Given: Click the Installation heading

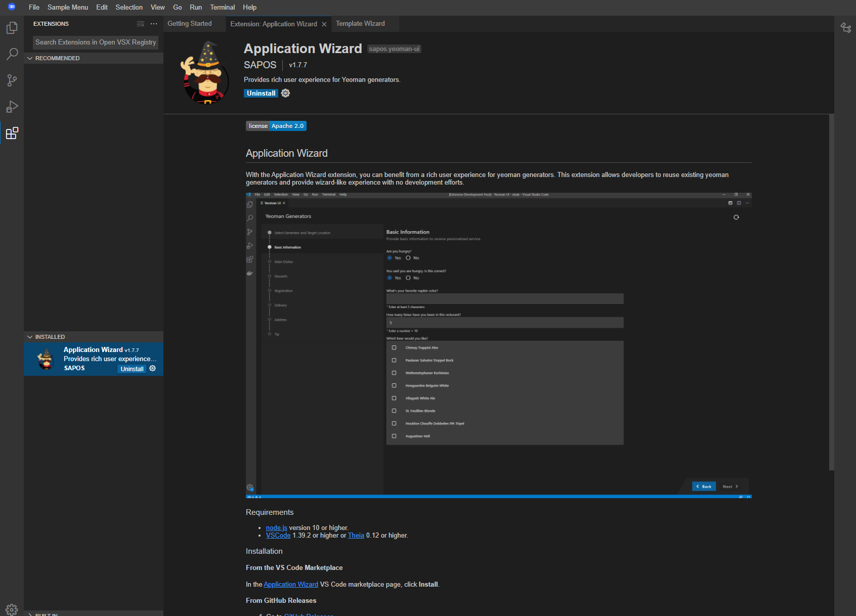Looking at the screenshot, I should (x=264, y=551).
